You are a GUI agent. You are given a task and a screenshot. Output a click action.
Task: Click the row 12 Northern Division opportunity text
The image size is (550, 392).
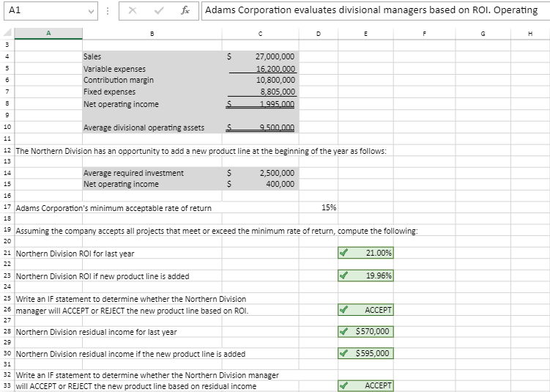(x=201, y=151)
